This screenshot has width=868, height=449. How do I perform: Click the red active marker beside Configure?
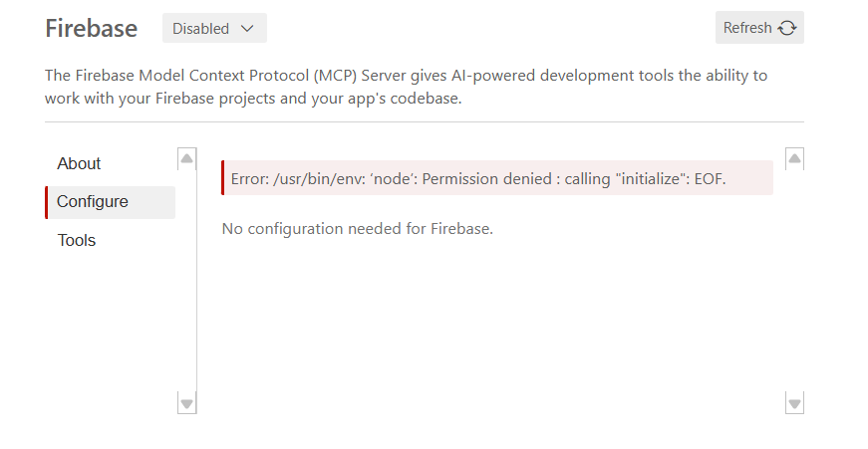click(x=47, y=202)
